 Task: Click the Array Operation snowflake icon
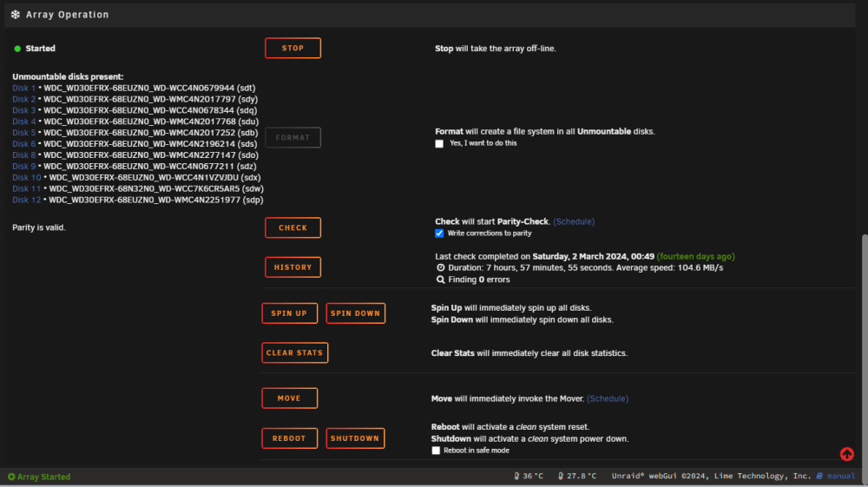pyautogui.click(x=16, y=15)
